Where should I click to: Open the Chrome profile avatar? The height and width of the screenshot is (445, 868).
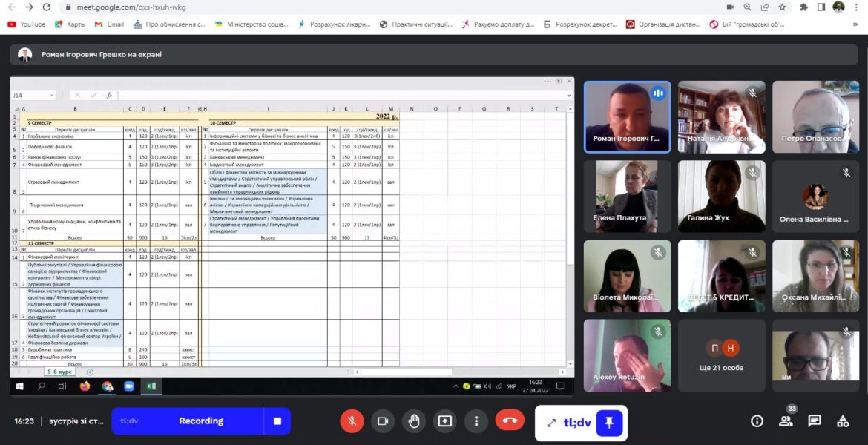pyautogui.click(x=838, y=7)
